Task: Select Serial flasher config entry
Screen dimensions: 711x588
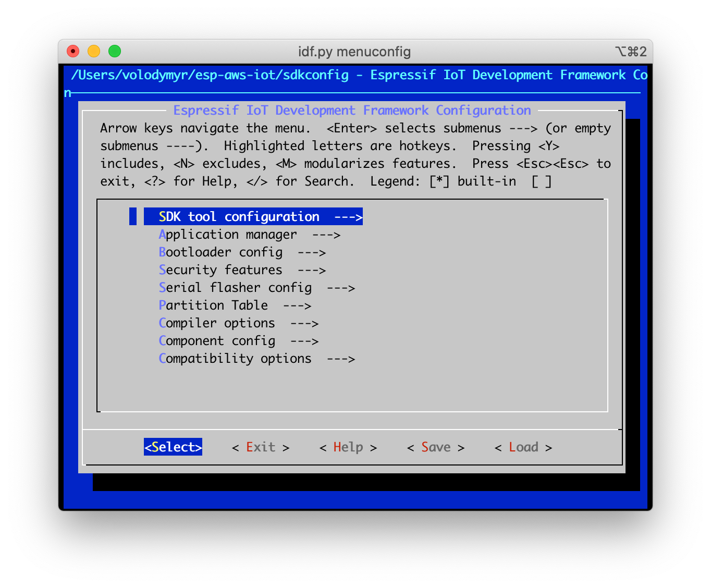Action: 235,288
